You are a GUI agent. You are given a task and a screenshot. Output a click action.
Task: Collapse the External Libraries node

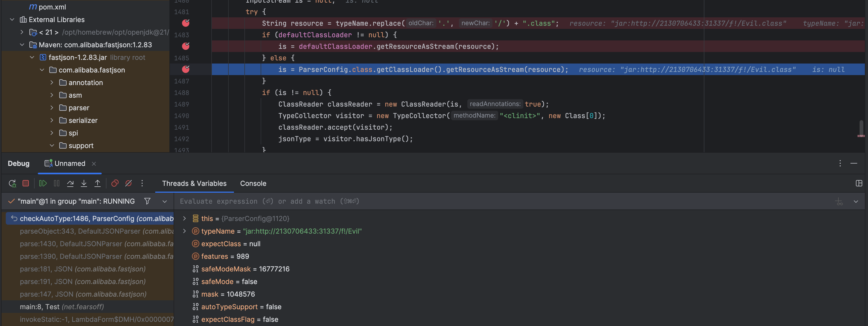[12, 19]
